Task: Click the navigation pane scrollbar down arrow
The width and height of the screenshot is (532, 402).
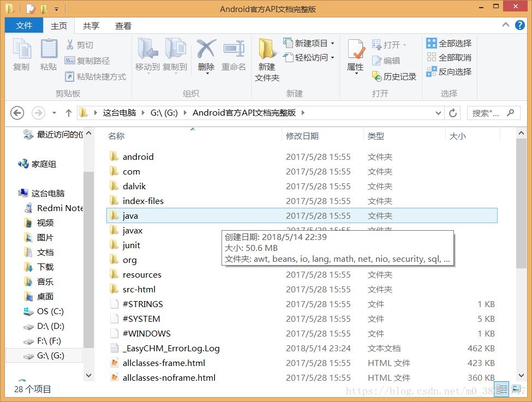Action: click(x=88, y=375)
